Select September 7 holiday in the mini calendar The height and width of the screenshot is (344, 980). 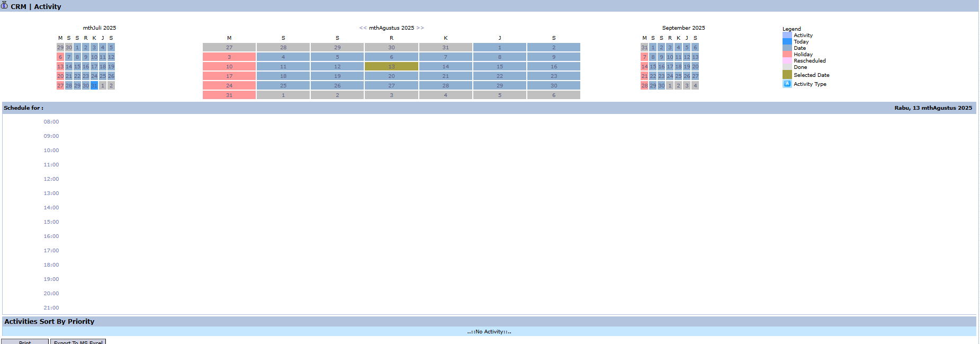coord(644,57)
